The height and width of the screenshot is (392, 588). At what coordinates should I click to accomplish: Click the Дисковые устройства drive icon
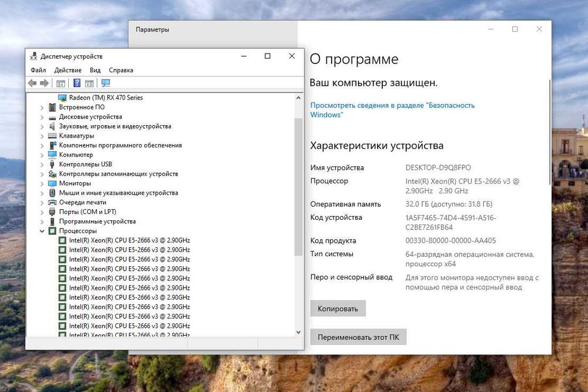coord(52,118)
